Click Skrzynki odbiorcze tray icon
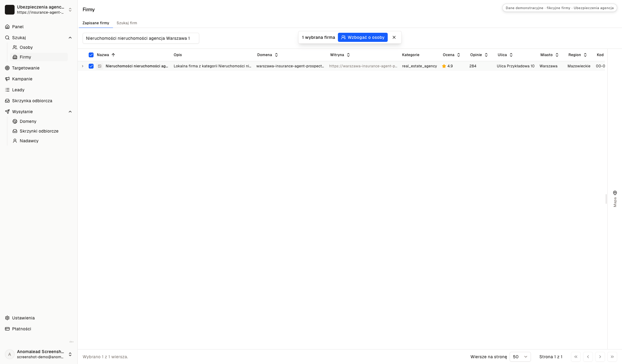Screen dimensions: 622x364 coord(15,131)
